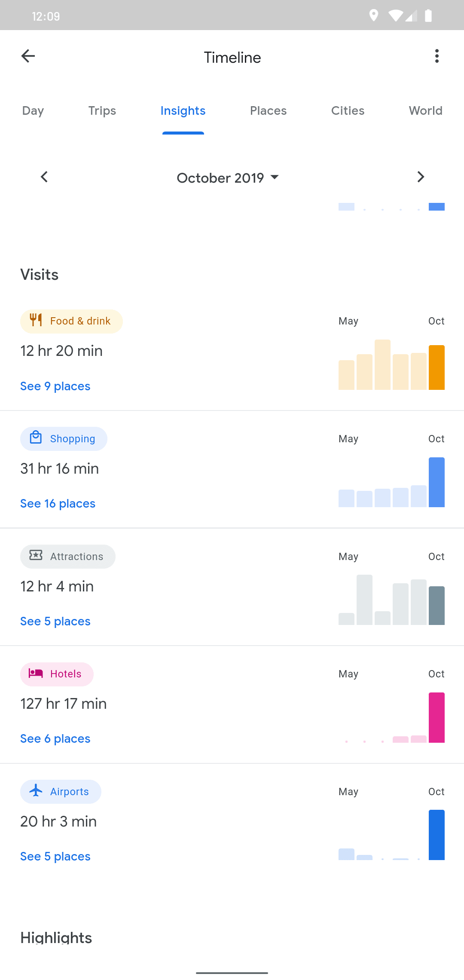Go to next month with right chevron
464x980 pixels.
tap(421, 177)
